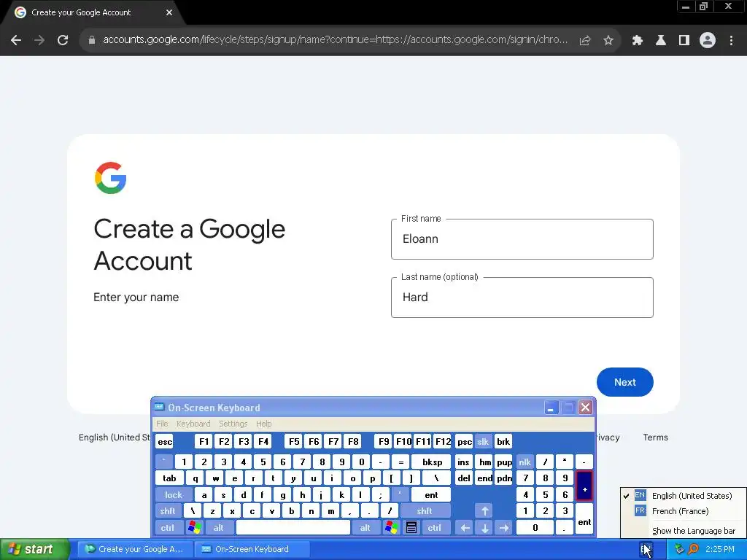Click the First name field containing Eloann
Image resolution: width=747 pixels, height=560 pixels.
click(x=522, y=239)
